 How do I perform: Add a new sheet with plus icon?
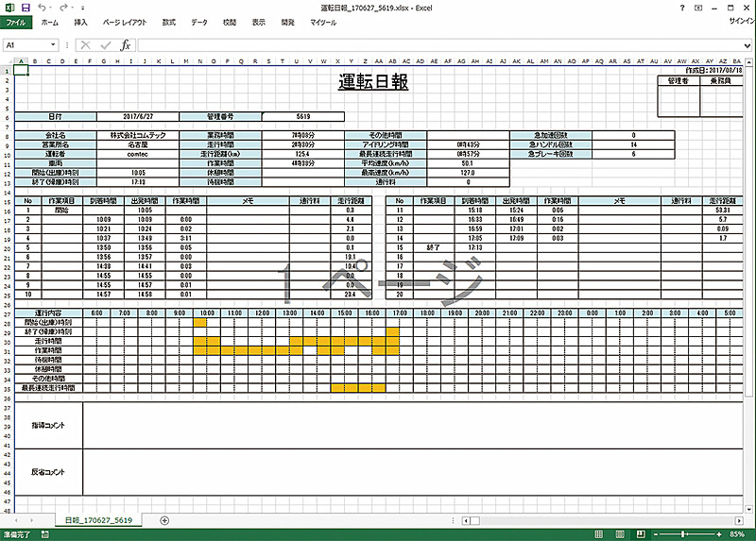click(x=164, y=520)
